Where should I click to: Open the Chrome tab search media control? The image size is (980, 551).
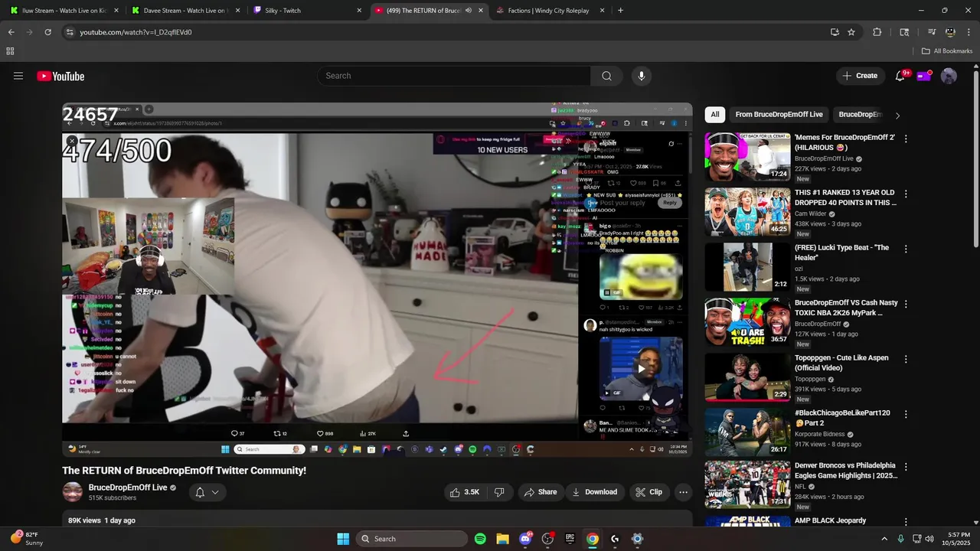(x=932, y=32)
